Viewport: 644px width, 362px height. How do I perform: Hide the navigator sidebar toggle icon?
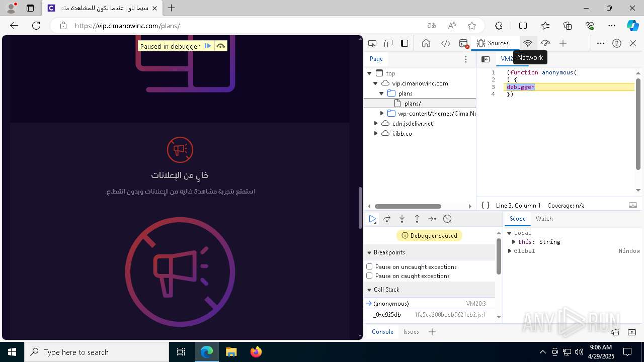[486, 59]
